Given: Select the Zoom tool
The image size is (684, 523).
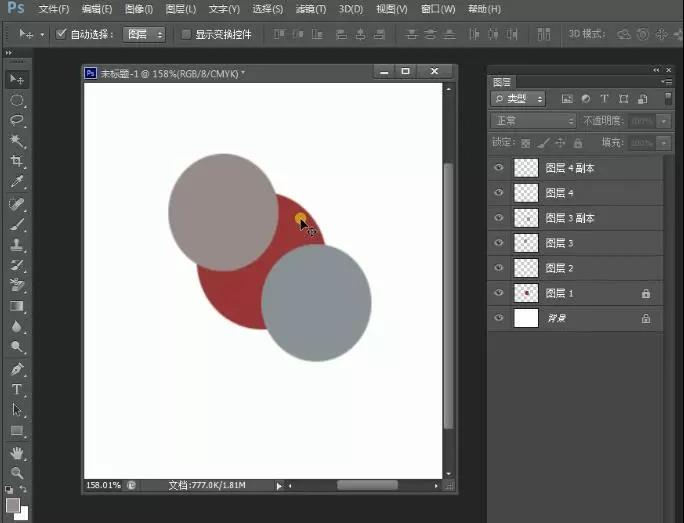Looking at the screenshot, I should coord(17,473).
